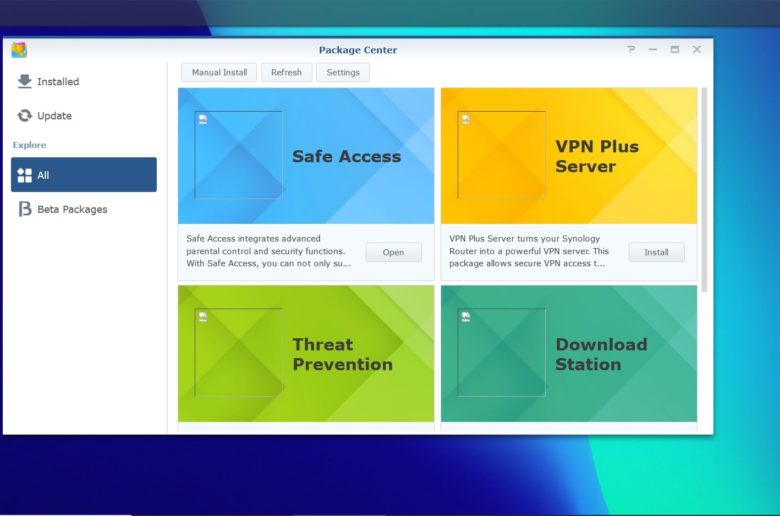Click the Package Center app icon in title bar
The width and height of the screenshot is (780, 516).
(x=19, y=50)
